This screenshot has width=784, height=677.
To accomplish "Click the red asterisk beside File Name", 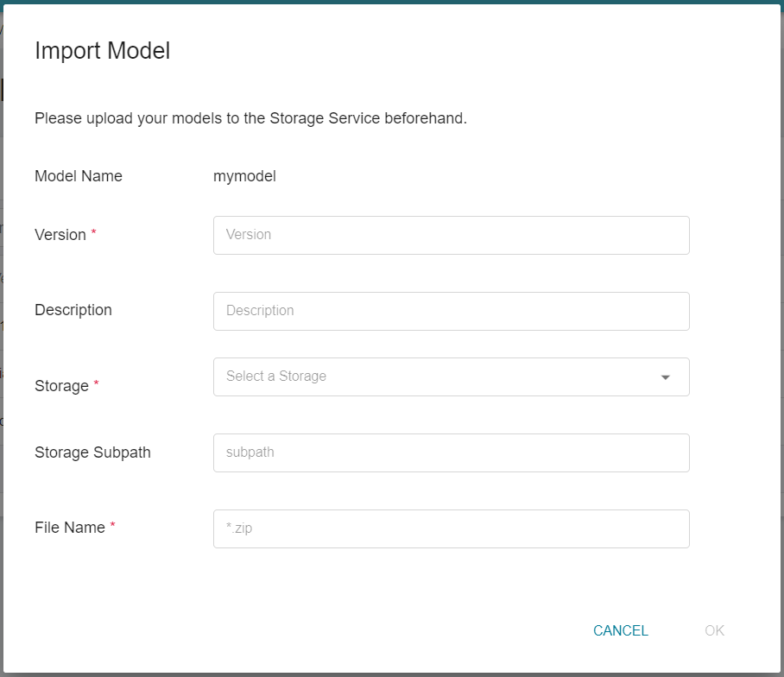I will click(112, 524).
